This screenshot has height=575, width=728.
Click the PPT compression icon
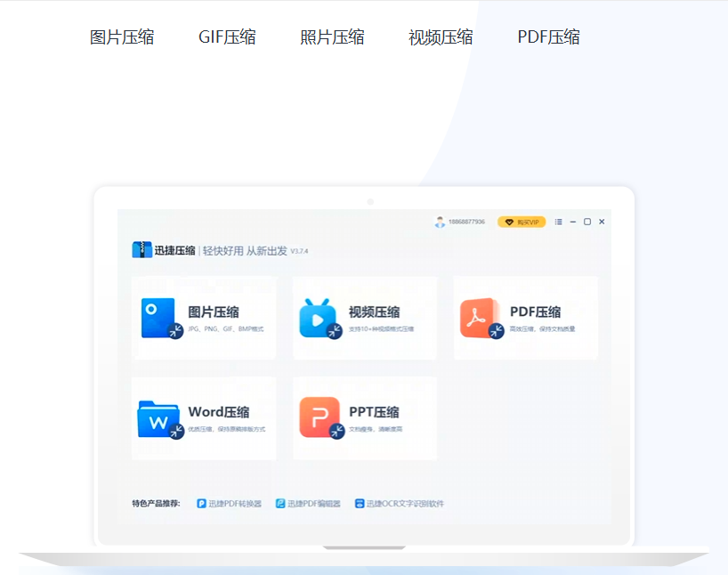(x=322, y=418)
